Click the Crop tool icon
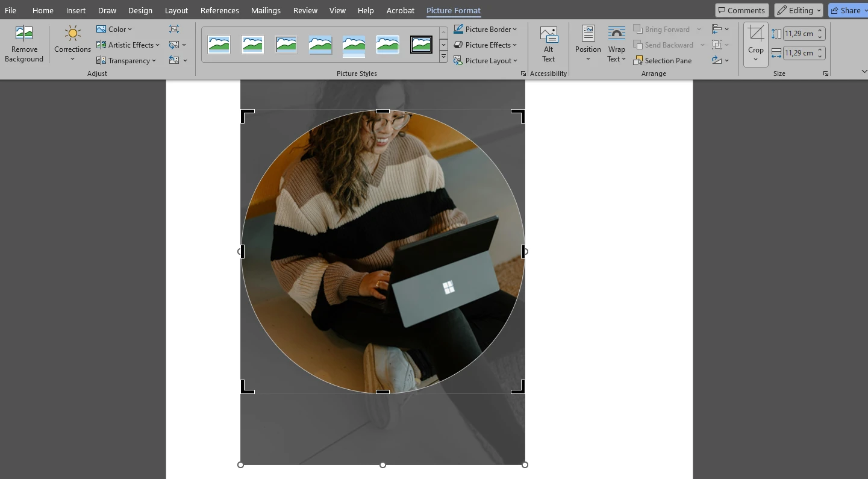Viewport: 868px width, 479px height. click(x=756, y=34)
